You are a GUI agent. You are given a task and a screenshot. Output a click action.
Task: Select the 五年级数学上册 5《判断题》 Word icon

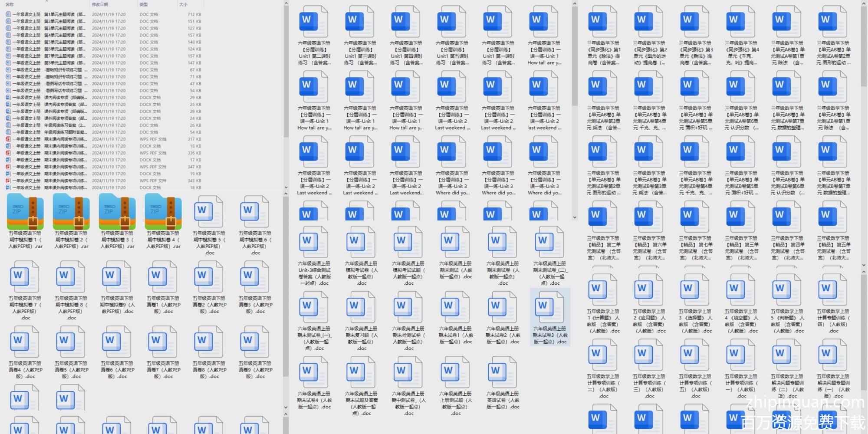point(787,290)
